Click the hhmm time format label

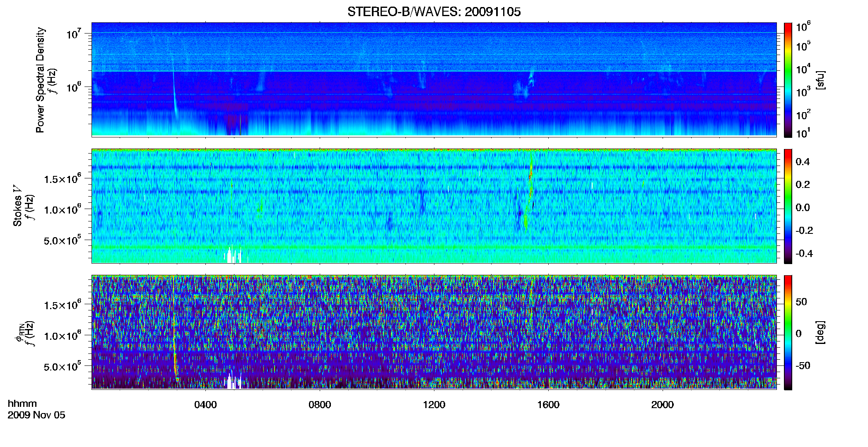22,404
